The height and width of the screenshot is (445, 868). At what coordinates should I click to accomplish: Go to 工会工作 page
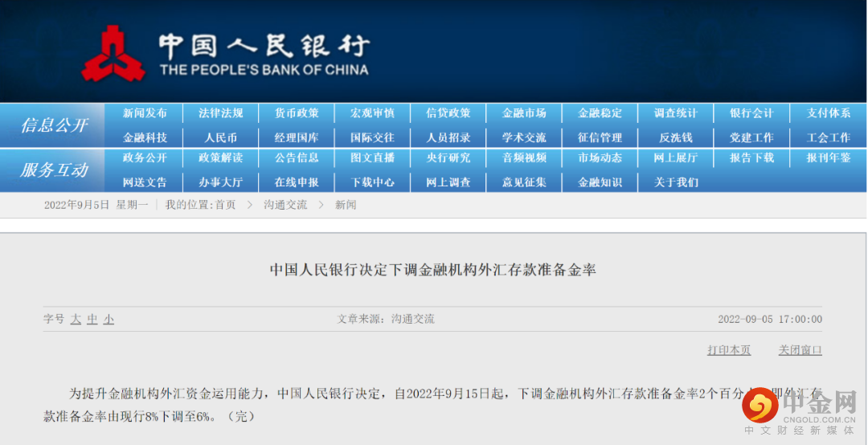tap(828, 137)
